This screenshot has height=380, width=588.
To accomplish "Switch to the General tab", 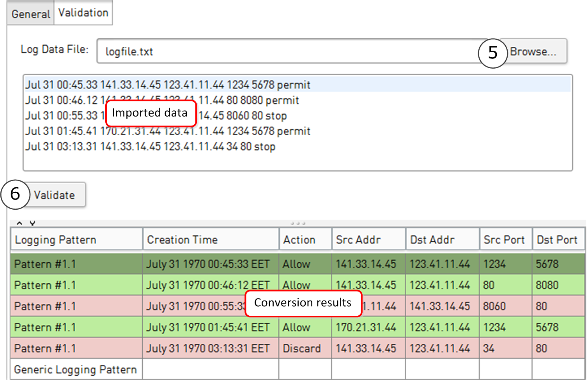I will [30, 14].
